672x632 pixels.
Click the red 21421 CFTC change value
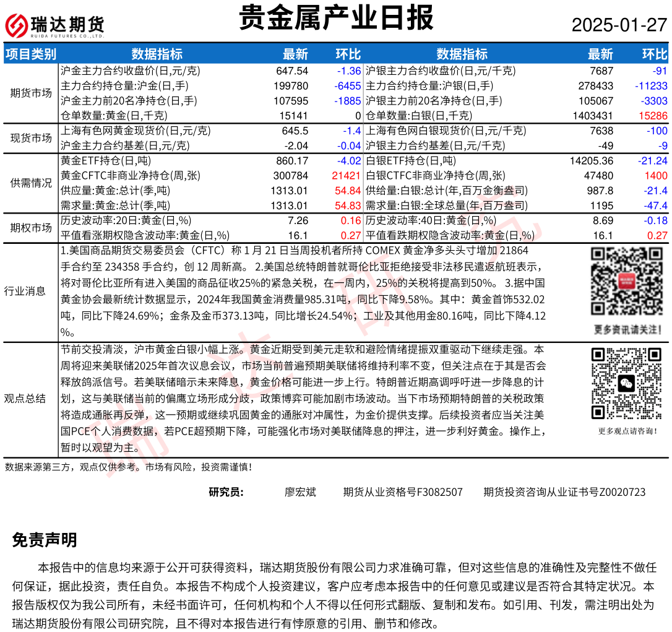point(346,176)
